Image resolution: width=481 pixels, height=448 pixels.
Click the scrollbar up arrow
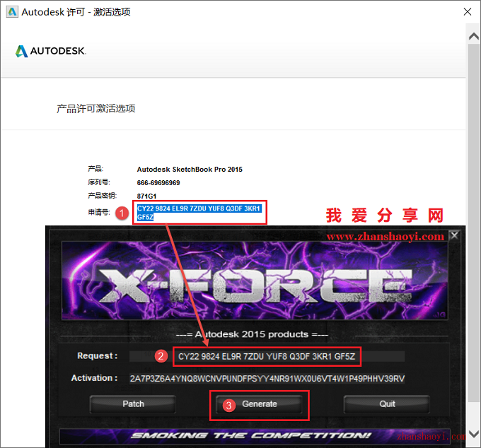pos(474,37)
